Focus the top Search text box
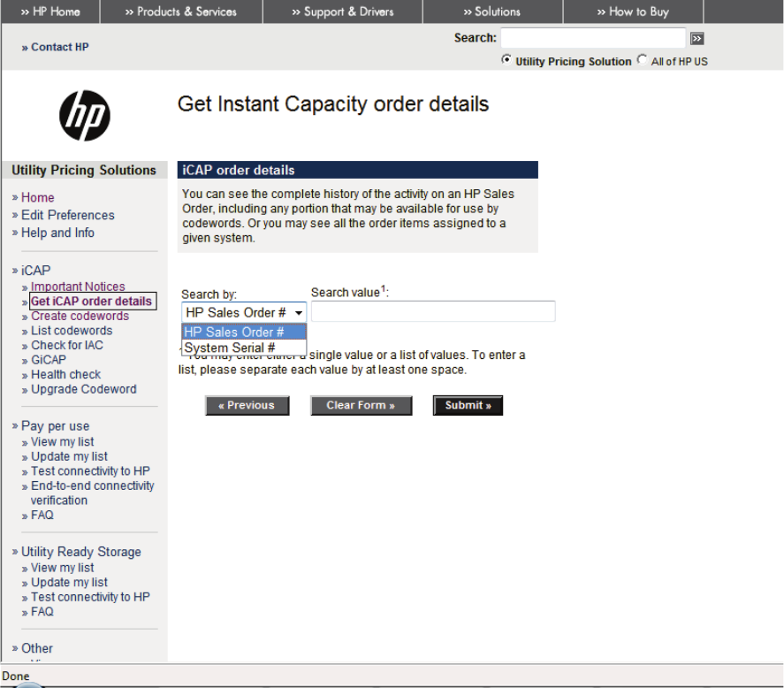 (x=593, y=38)
